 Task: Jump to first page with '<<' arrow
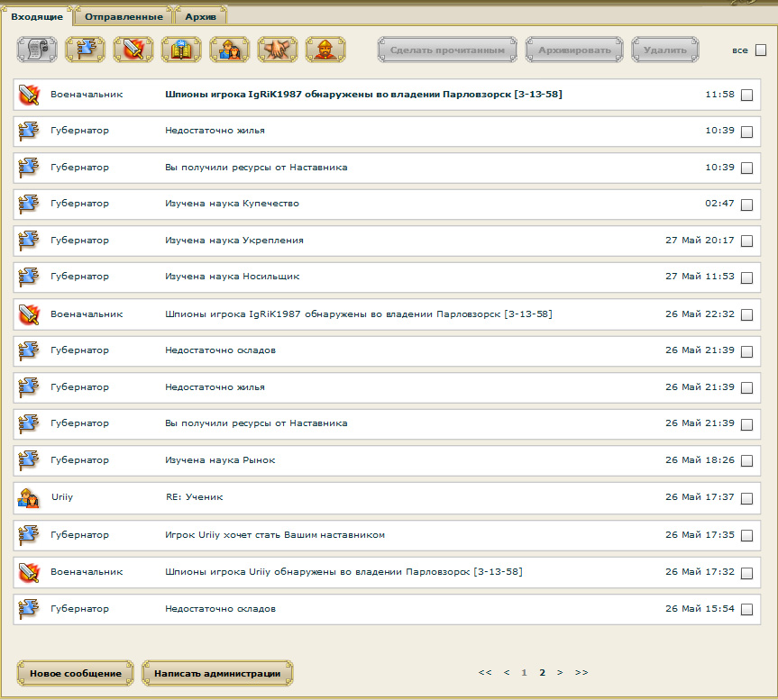pyautogui.click(x=485, y=672)
